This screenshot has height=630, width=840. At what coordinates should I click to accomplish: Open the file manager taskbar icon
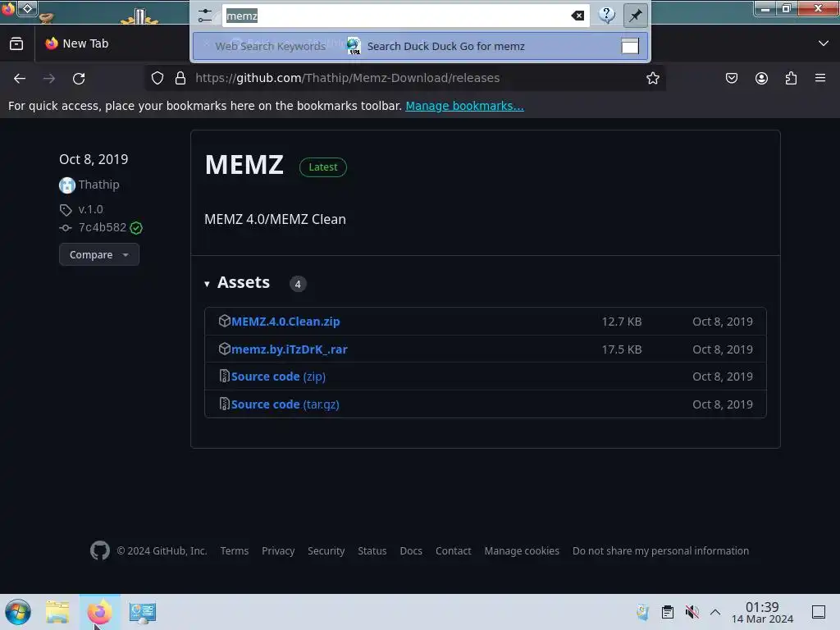coord(57,612)
